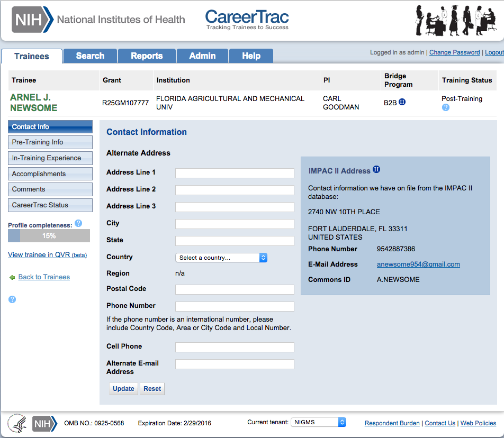The width and height of the screenshot is (504, 438).
Task: Open the help icon under Post-Training status
Action: (x=446, y=107)
